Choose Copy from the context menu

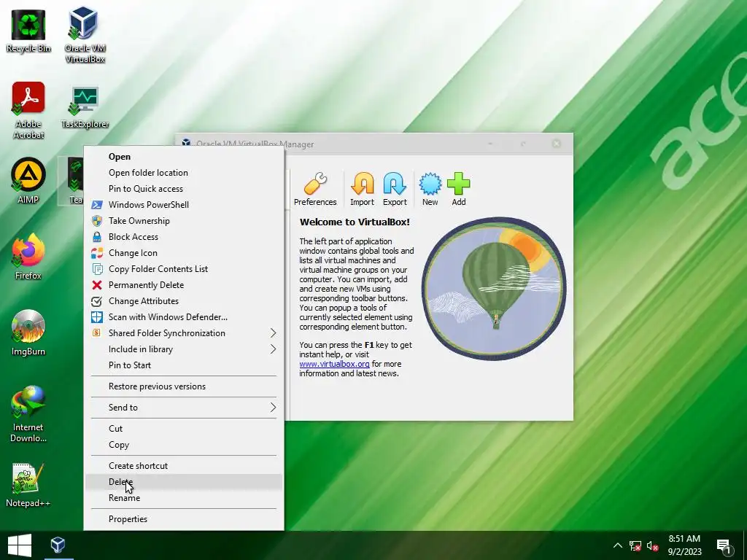click(184, 445)
